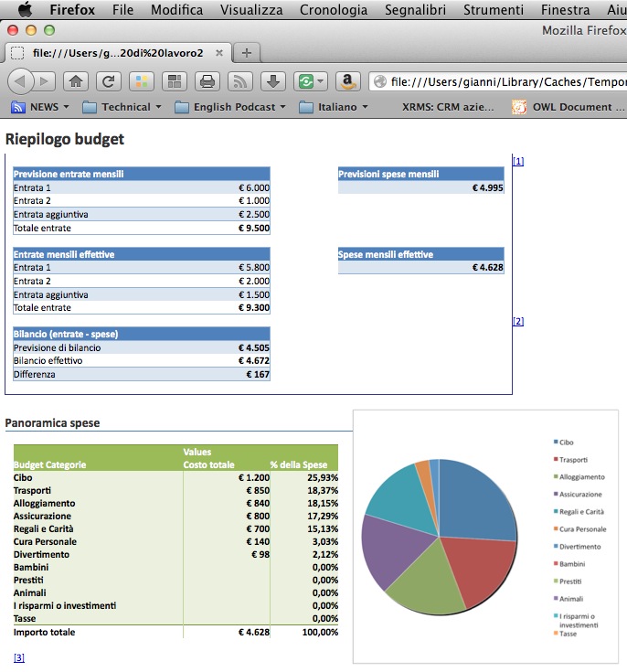Open the English Podcast bookmark folder

229,107
